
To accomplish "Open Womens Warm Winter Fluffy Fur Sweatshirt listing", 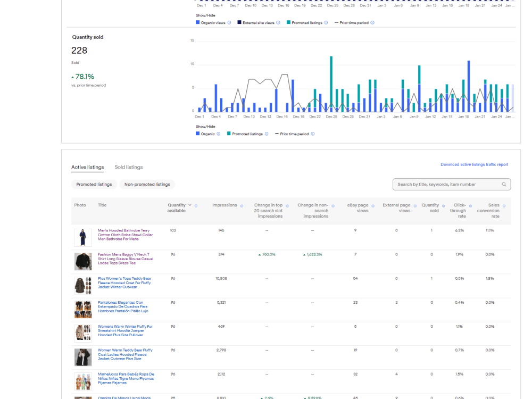I will [125, 331].
